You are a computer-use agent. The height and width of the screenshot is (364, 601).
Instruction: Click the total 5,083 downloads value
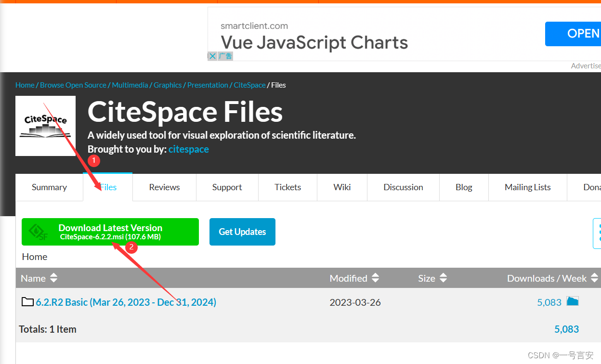click(x=567, y=329)
